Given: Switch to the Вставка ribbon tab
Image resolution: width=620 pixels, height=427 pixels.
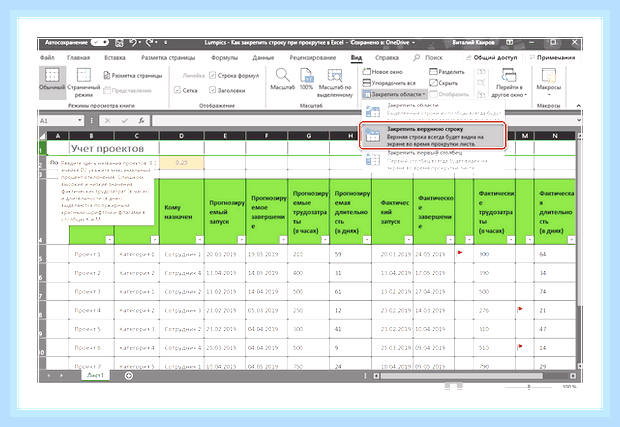Looking at the screenshot, I should click(115, 58).
